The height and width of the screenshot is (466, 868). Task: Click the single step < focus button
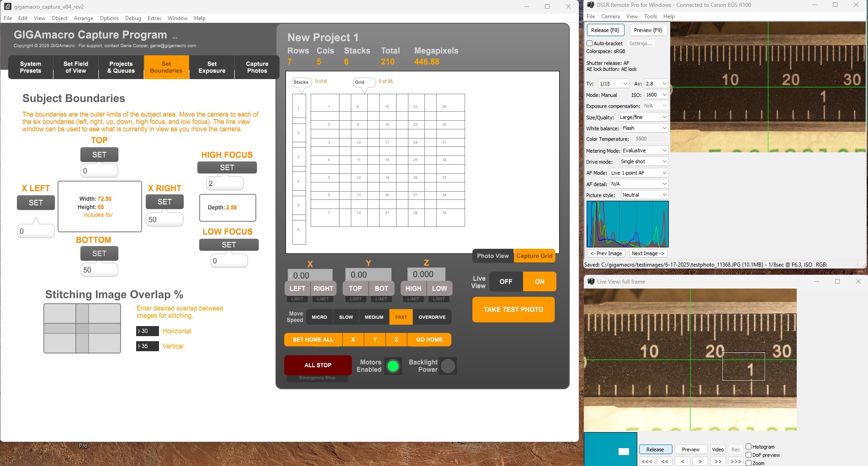683,461
